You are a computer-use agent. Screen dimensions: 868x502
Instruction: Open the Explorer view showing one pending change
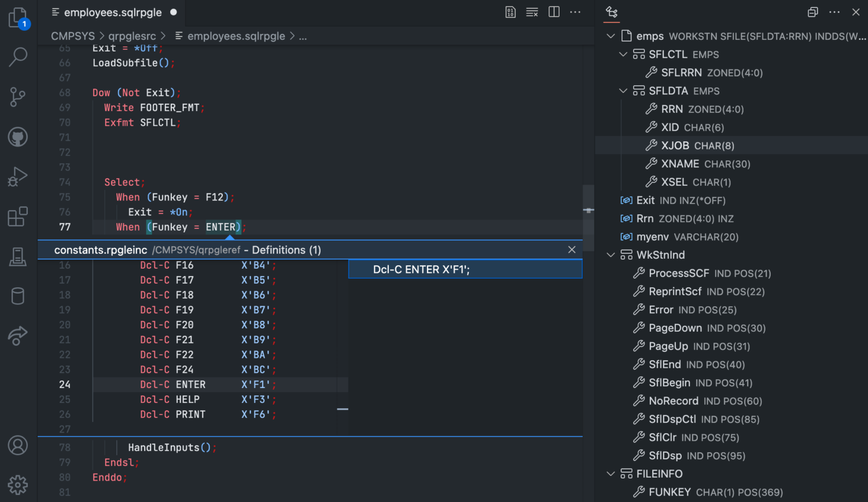(17, 18)
